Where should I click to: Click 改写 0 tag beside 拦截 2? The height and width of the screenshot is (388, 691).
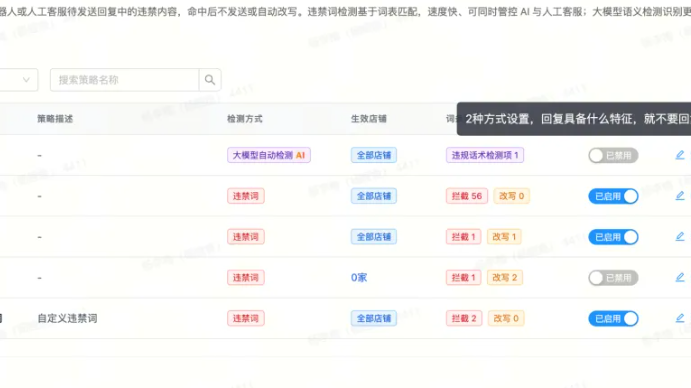click(x=506, y=318)
